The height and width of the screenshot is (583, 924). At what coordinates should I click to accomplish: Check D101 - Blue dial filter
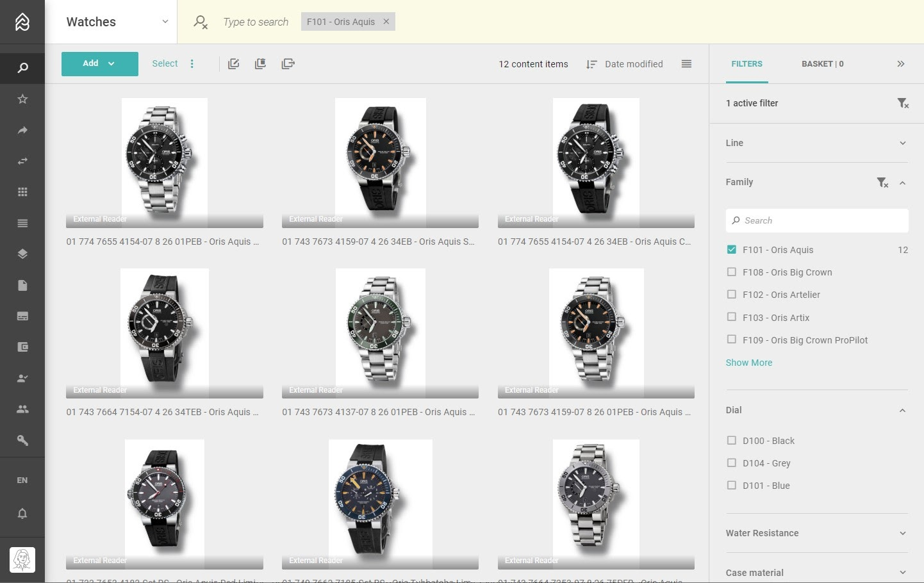pyautogui.click(x=732, y=485)
